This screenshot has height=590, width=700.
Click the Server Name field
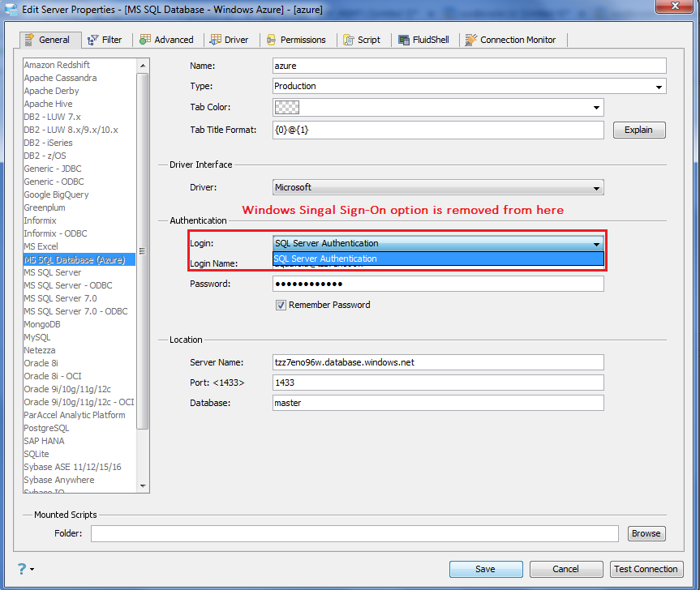point(438,362)
